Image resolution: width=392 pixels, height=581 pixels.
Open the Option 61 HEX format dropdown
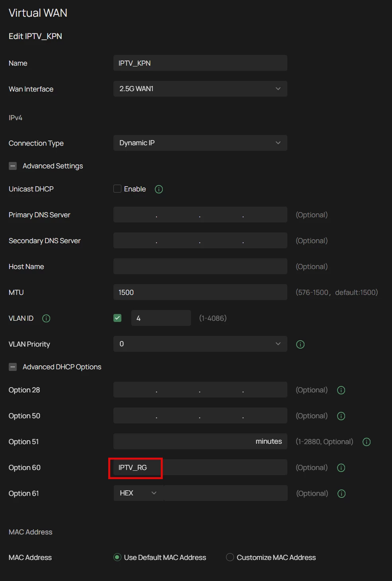tap(138, 493)
